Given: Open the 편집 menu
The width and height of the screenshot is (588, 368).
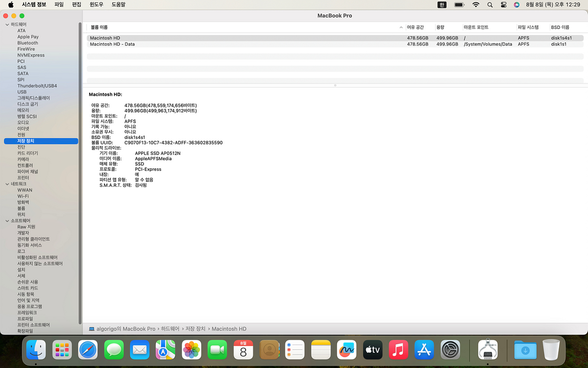Looking at the screenshot, I should click(x=76, y=4).
